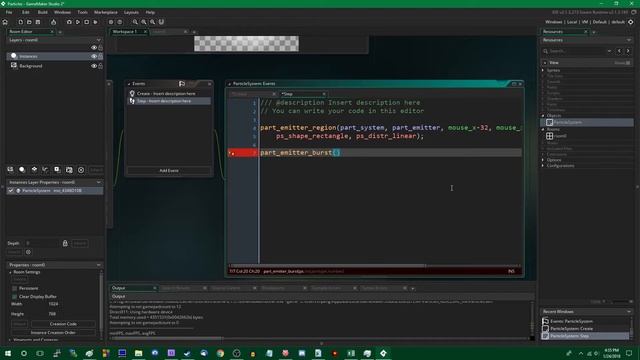The height and width of the screenshot is (360, 640).
Task: Open the search filter dropdown arrow
Action: click(609, 51)
